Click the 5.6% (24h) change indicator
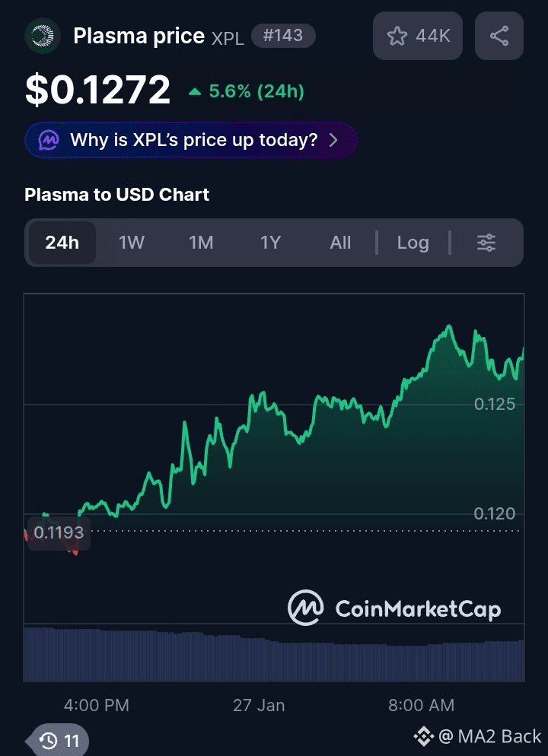Screen dimensions: 548x756 247,92
